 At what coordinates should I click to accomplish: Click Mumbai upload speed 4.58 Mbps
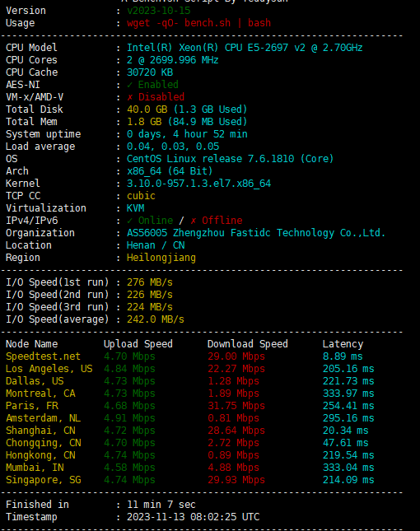(x=129, y=468)
